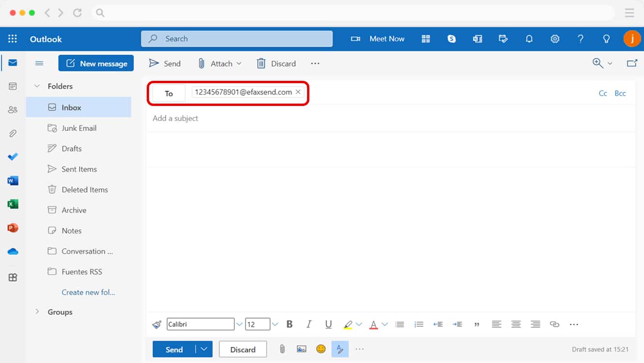Image resolution: width=644 pixels, height=363 pixels.
Task: Toggle bold formatting
Action: (289, 324)
